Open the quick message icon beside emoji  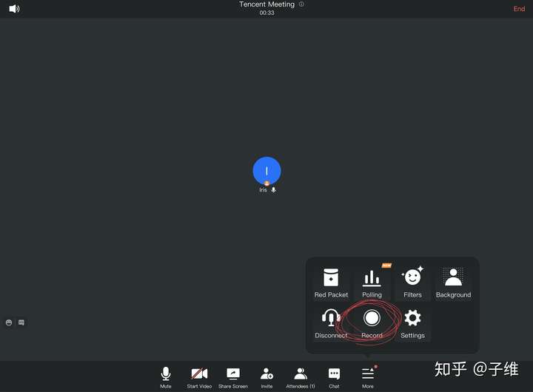tap(21, 322)
